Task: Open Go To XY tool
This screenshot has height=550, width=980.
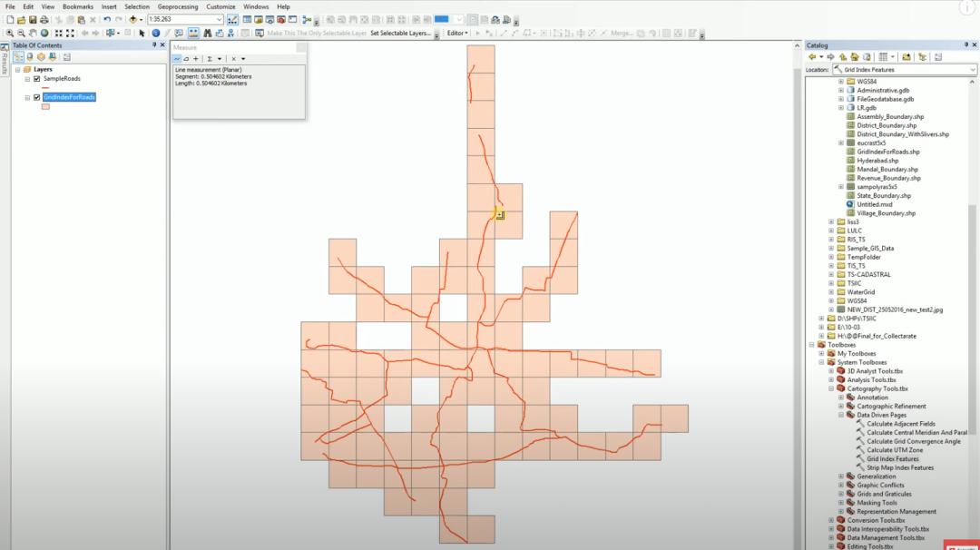Action: pyautogui.click(x=230, y=33)
